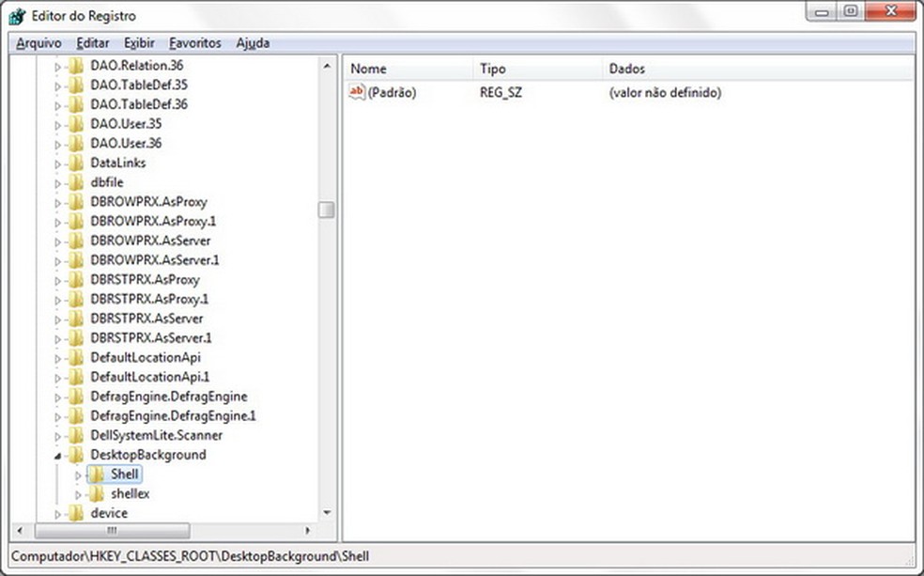Expand the device key
924x576 pixels.
click(58, 514)
